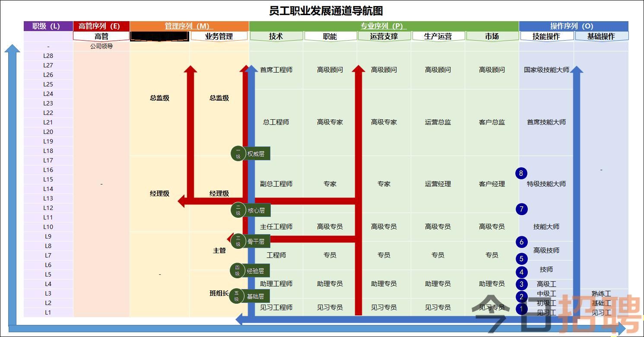Select the L9 level row label
The width and height of the screenshot is (644, 337).
tap(48, 236)
